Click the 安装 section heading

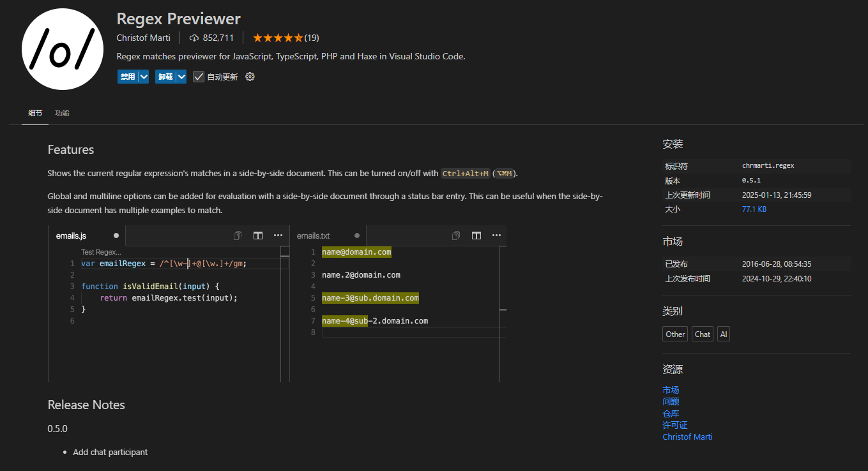(x=673, y=144)
